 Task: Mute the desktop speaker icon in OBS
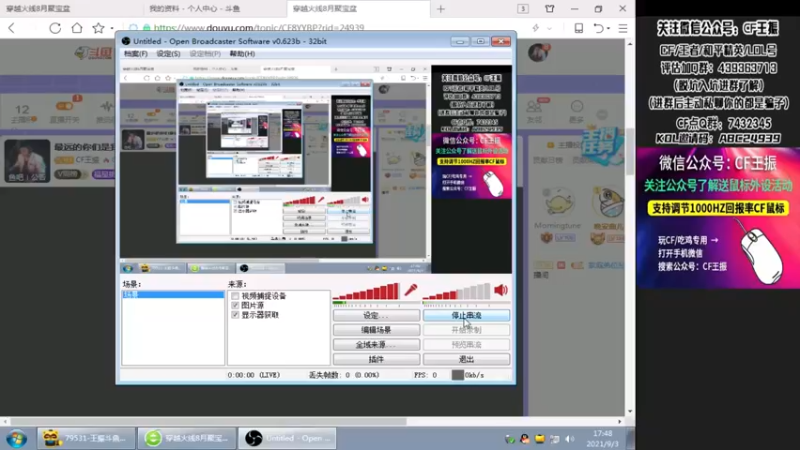tap(501, 290)
